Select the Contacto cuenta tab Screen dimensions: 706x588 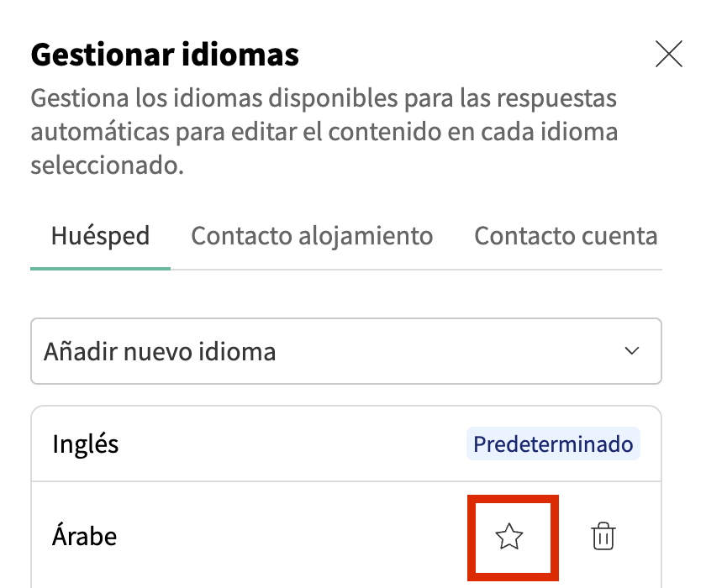[x=566, y=236]
